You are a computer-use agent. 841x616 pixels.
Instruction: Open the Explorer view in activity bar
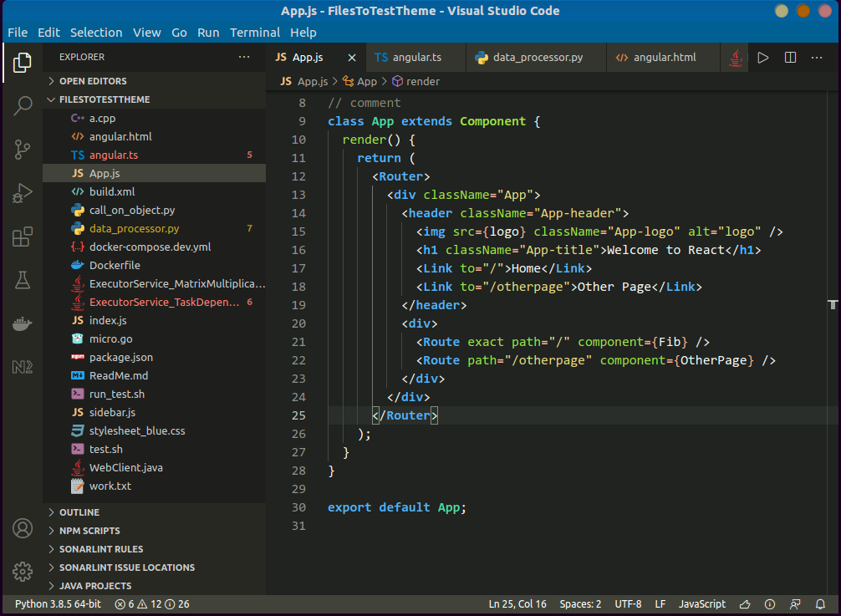22,63
